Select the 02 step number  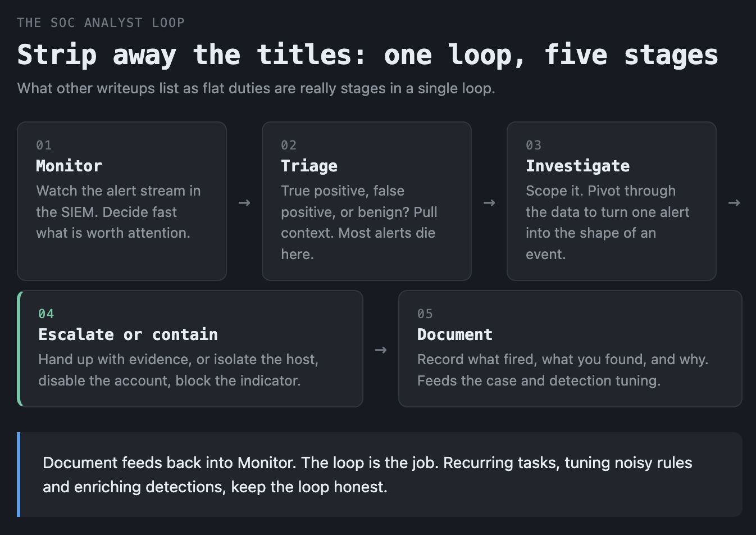[289, 145]
